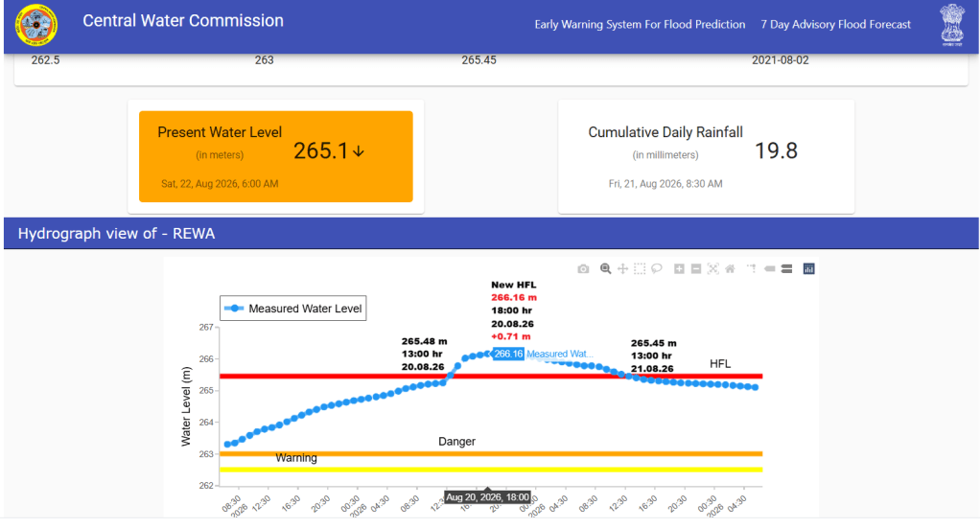Image resolution: width=980 pixels, height=528 pixels.
Task: Activate Box Select tool in chart toolbar
Action: tap(640, 268)
